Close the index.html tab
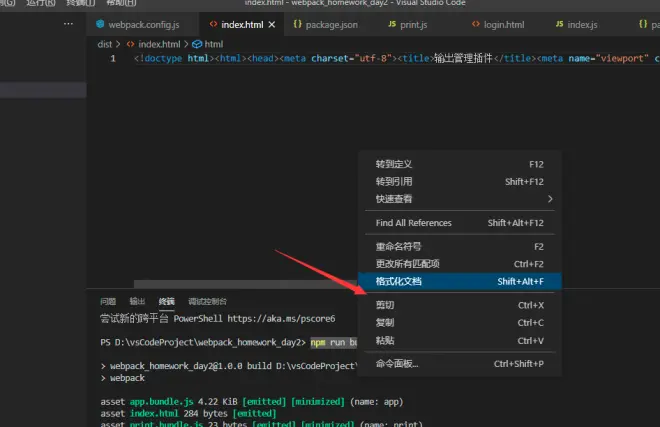The height and width of the screenshot is (427, 660). (x=272, y=24)
